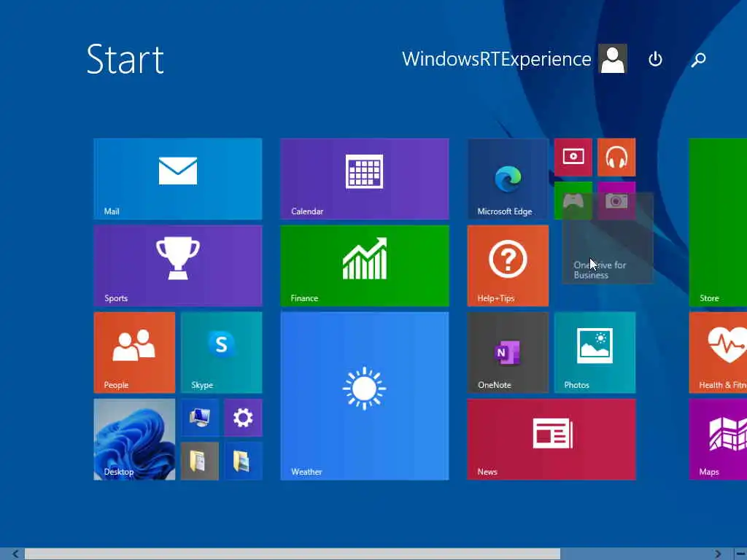Open the small Music headphones tile

click(616, 157)
